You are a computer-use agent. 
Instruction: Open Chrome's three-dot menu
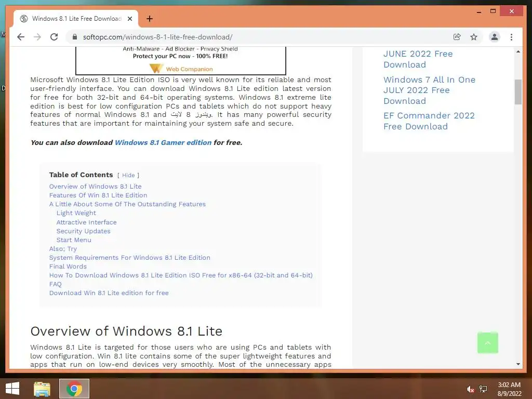[x=511, y=37]
